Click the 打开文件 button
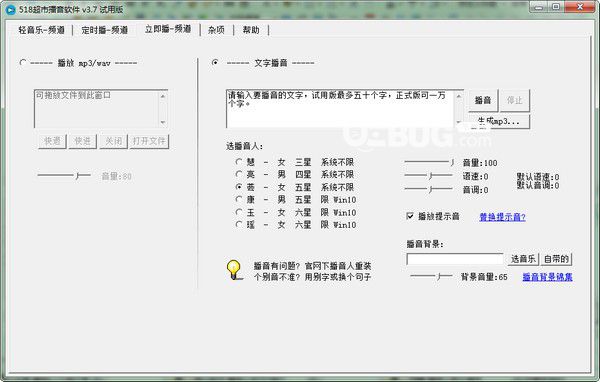The width and height of the screenshot is (600, 382). 149,141
